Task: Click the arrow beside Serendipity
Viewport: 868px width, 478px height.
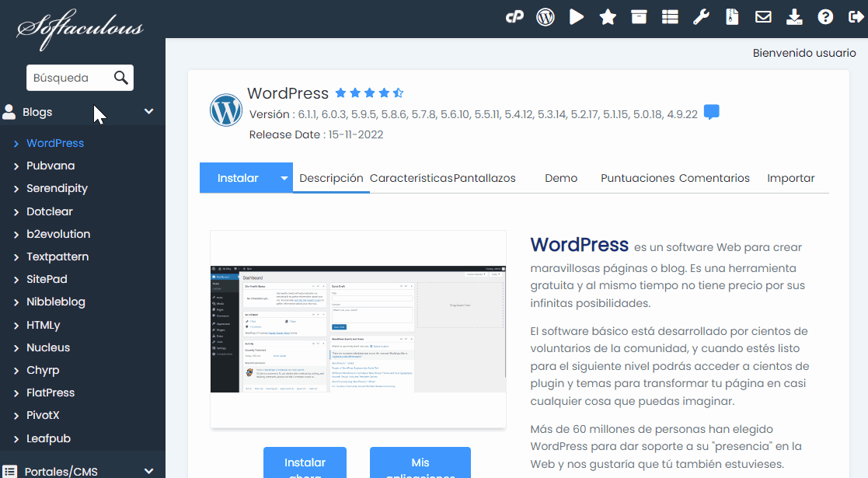Action: pyautogui.click(x=16, y=189)
